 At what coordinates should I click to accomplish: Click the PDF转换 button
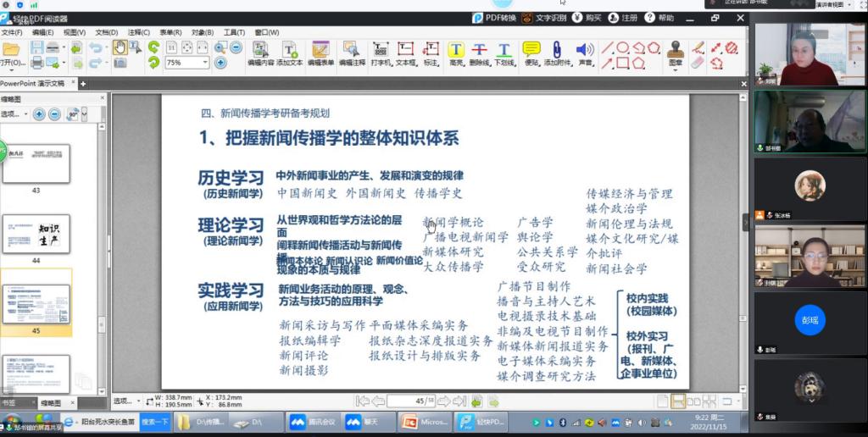[x=494, y=18]
